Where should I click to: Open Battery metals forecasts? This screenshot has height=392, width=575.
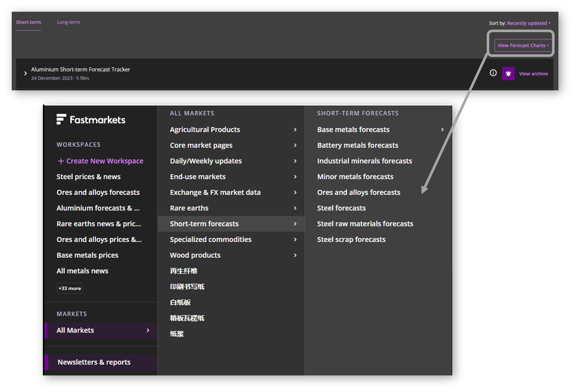point(358,145)
